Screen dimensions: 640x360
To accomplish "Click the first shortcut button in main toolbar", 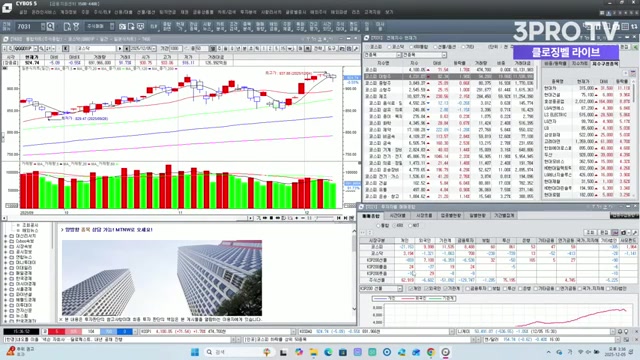I will (x=153, y=27).
